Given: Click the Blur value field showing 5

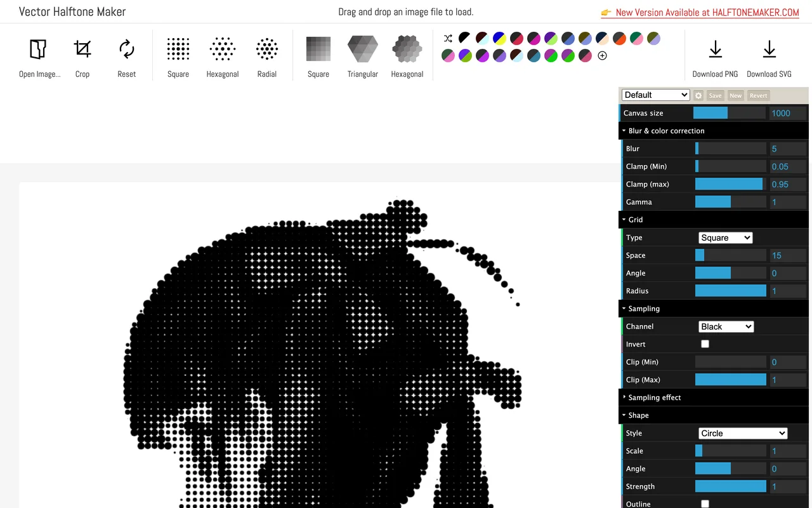Looking at the screenshot, I should click(787, 149).
